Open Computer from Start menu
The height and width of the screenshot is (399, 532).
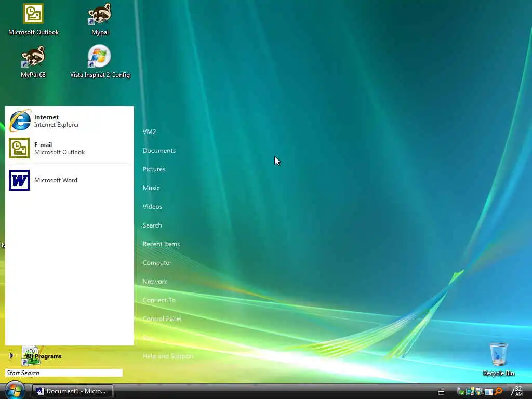pyautogui.click(x=157, y=262)
